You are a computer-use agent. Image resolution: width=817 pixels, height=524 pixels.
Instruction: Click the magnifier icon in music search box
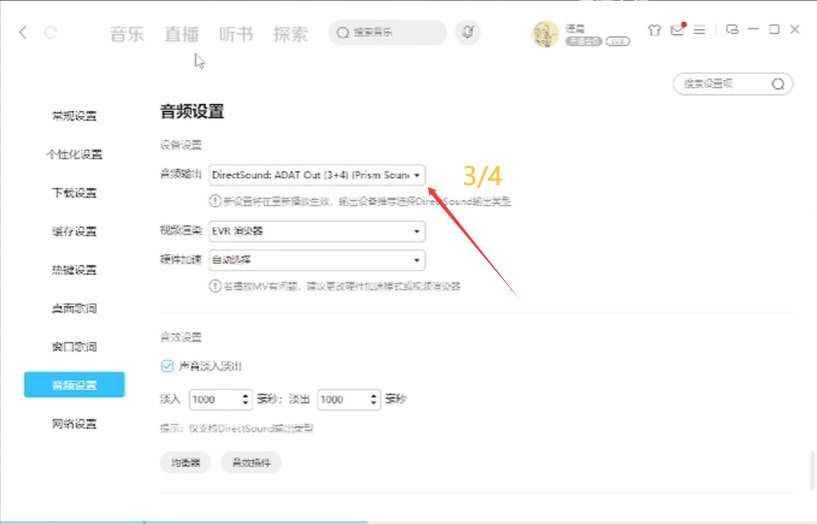342,33
